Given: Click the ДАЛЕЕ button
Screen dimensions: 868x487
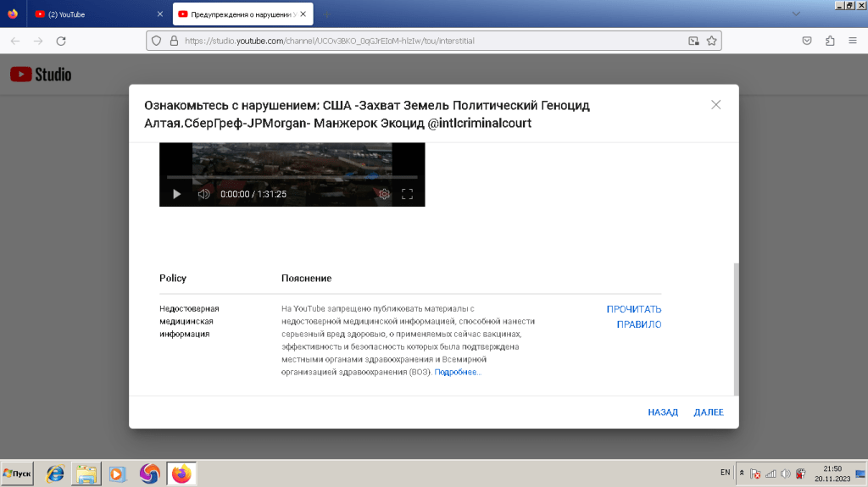Looking at the screenshot, I should (x=709, y=412).
